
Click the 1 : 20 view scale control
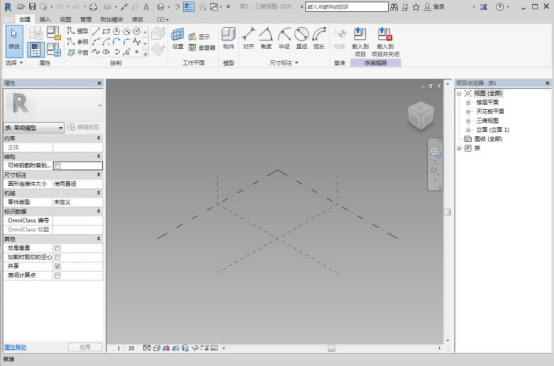[x=125, y=348]
